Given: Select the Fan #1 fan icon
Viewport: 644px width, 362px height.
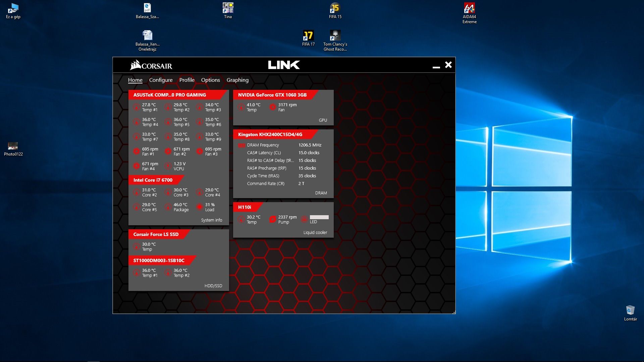Looking at the screenshot, I should pos(137,152).
